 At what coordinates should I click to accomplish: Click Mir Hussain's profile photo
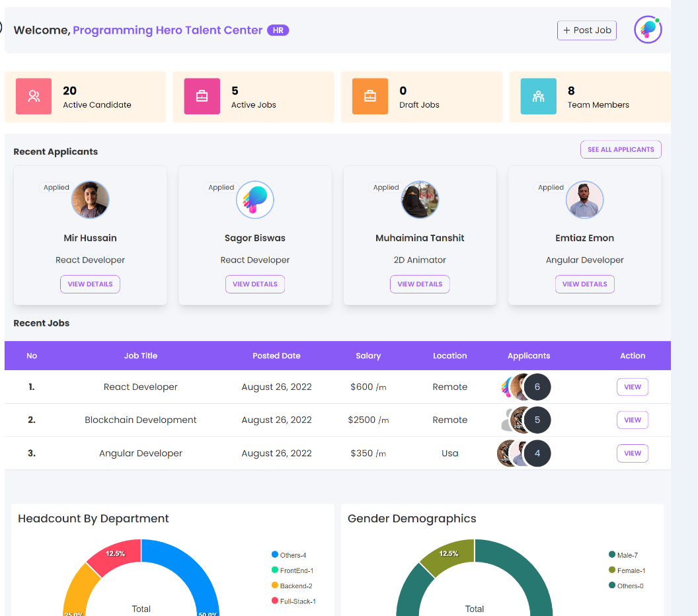pyautogui.click(x=90, y=200)
